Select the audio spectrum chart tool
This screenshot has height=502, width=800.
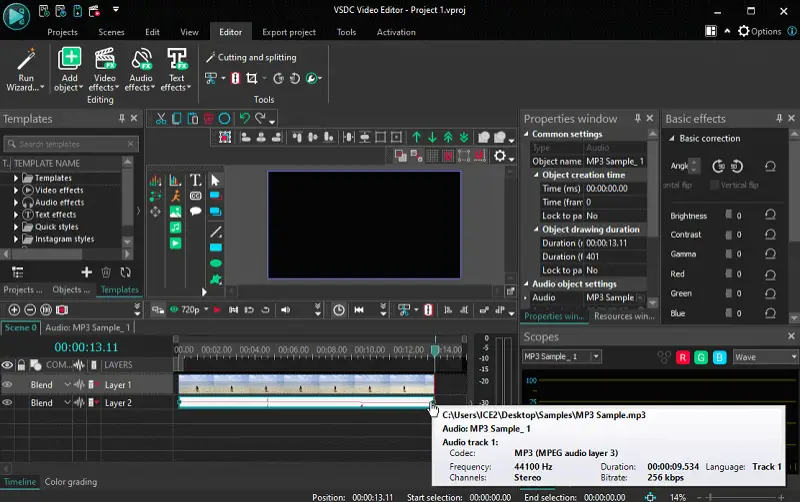point(155,180)
